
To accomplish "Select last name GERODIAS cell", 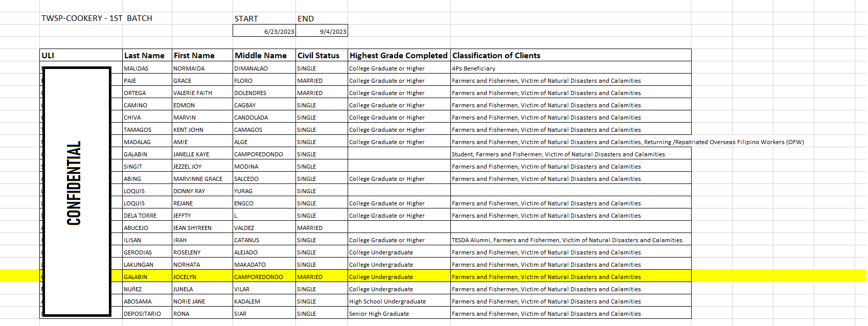I will point(147,251).
